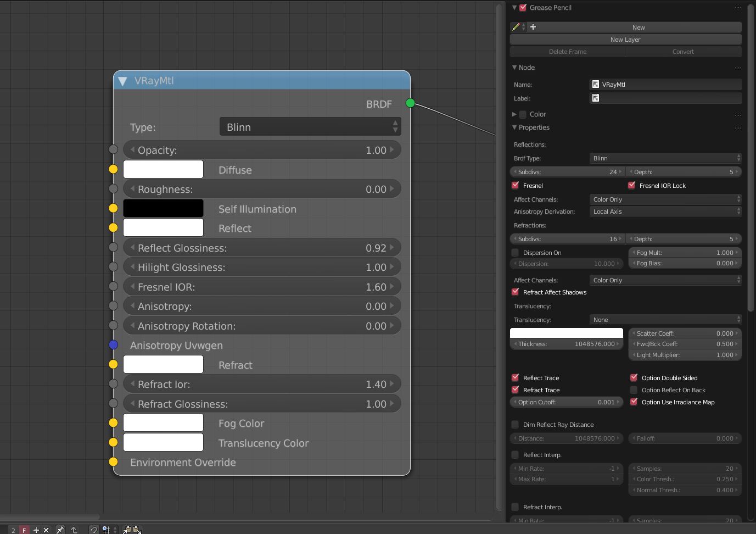
Task: Collapse the Grease Pencil panel triangle
Action: [514, 8]
